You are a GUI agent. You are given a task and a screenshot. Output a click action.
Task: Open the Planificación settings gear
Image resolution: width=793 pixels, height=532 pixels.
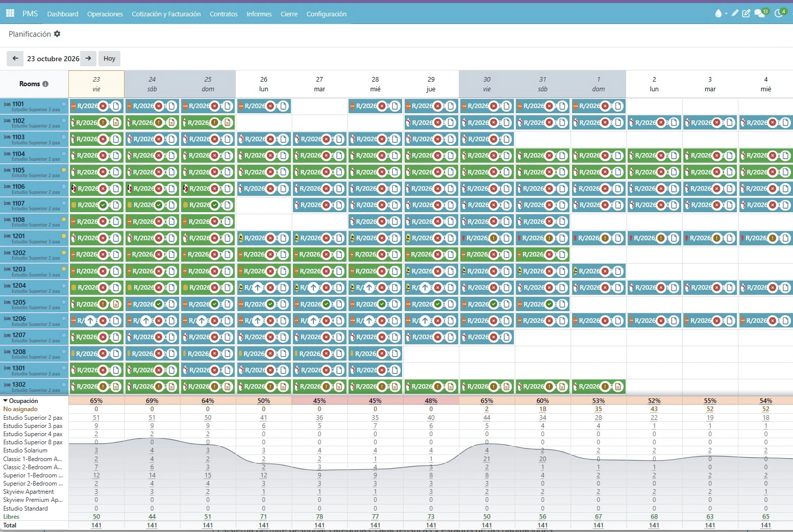[57, 34]
